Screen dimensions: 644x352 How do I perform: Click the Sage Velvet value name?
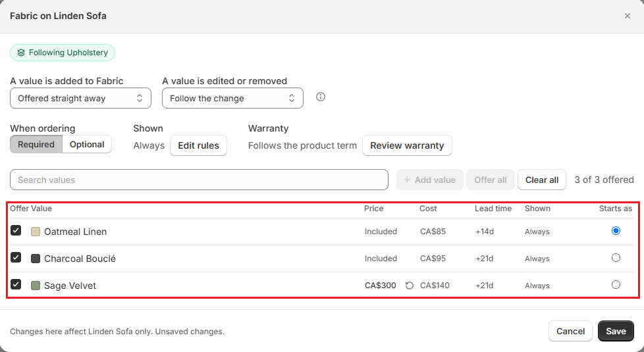coord(70,286)
